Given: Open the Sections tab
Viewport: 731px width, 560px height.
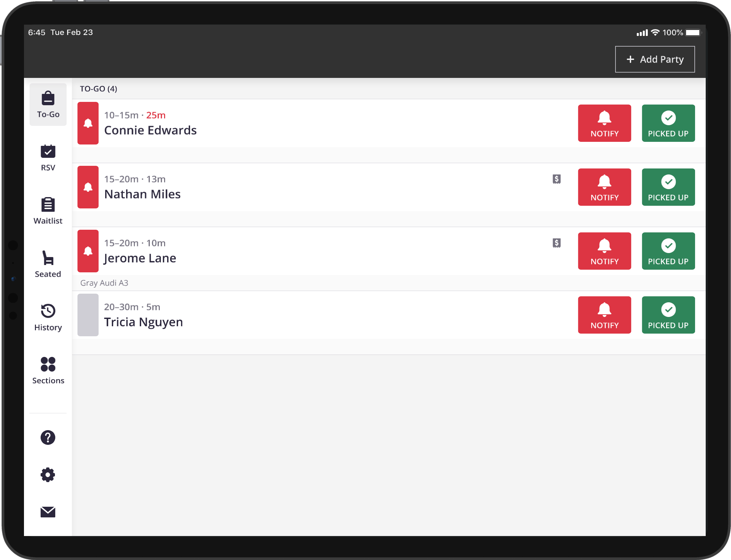Looking at the screenshot, I should click(48, 371).
